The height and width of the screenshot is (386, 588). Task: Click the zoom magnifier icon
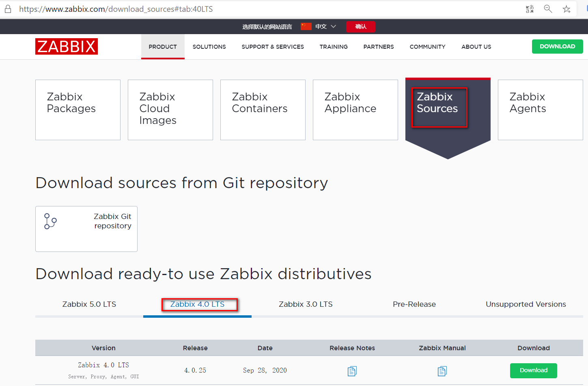[x=548, y=9]
